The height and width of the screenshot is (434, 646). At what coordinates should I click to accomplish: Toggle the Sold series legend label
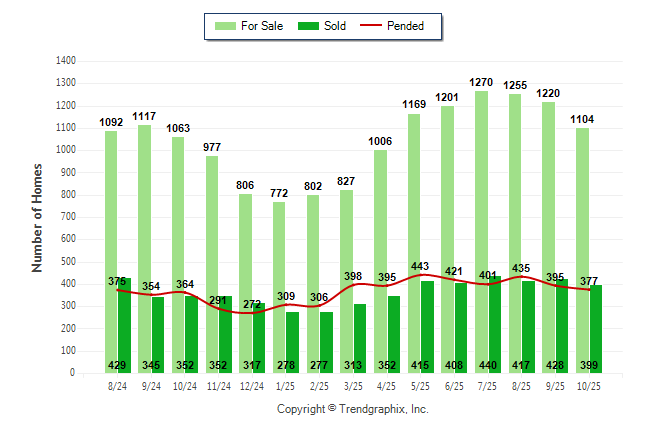pos(335,26)
